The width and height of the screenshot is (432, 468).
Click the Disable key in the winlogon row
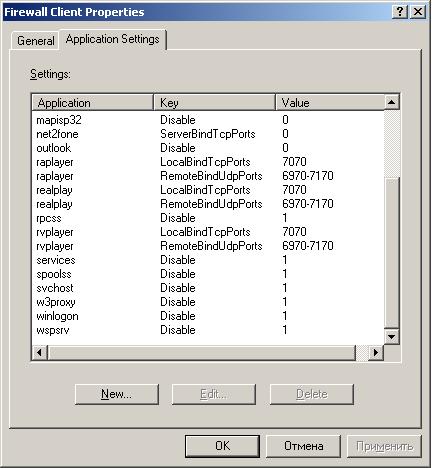coord(178,316)
